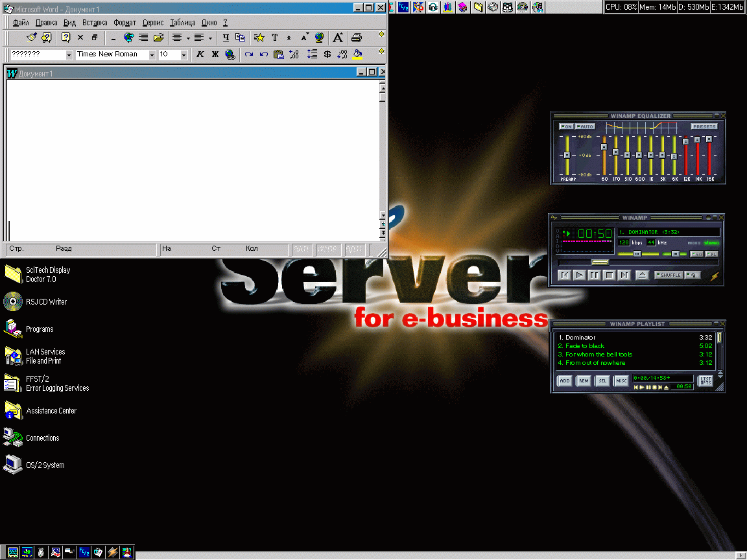Click the large letter A icon in Word toolbar

pyautogui.click(x=338, y=38)
